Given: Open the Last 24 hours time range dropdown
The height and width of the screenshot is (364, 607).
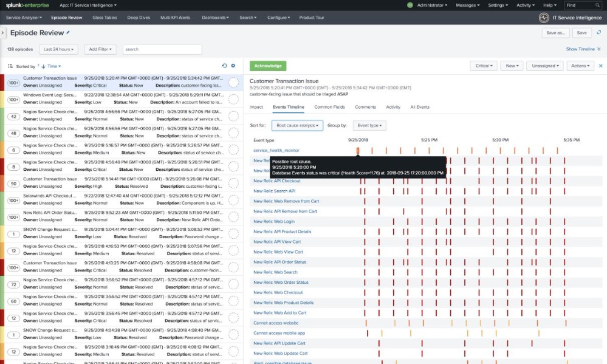Looking at the screenshot, I should (58, 49).
